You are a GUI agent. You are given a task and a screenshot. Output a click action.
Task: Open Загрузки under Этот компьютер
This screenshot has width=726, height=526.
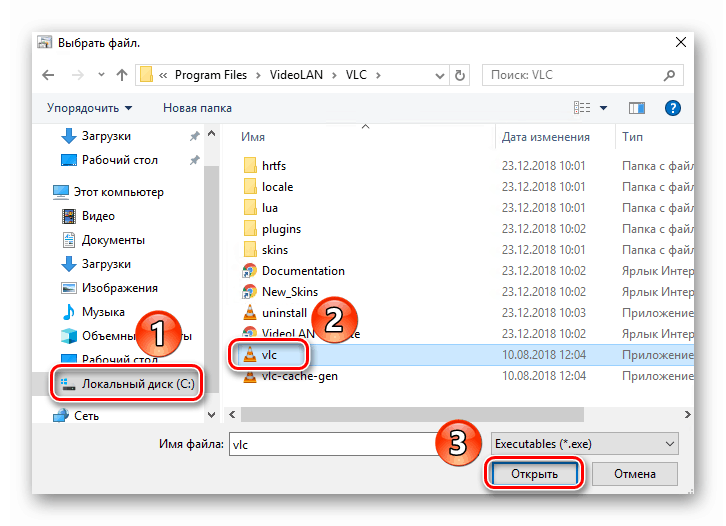[96, 264]
